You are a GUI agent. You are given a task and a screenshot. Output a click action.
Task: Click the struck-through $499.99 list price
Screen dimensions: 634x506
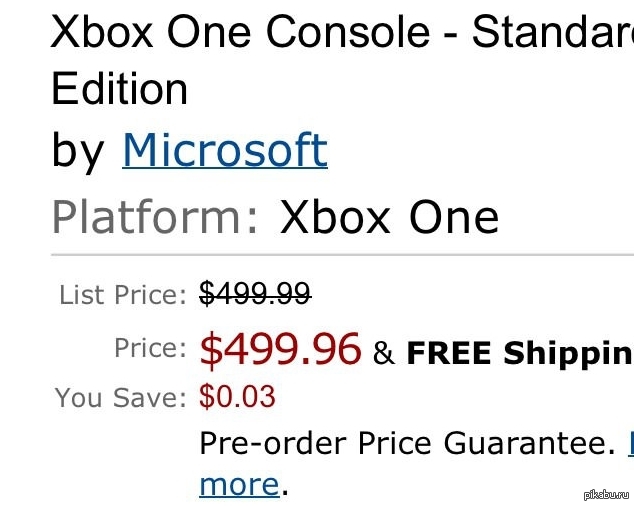(255, 294)
